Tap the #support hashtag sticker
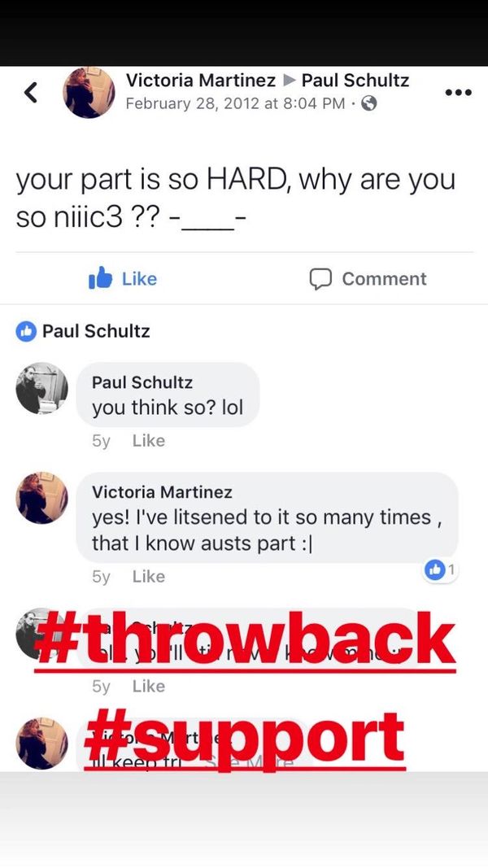The image size is (488, 868). point(245,739)
